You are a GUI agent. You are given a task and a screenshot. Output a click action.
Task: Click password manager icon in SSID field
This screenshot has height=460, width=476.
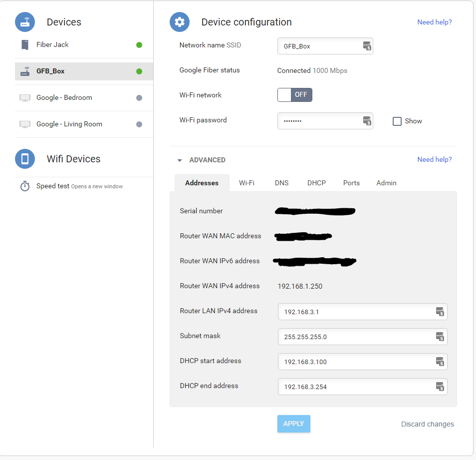click(x=367, y=46)
